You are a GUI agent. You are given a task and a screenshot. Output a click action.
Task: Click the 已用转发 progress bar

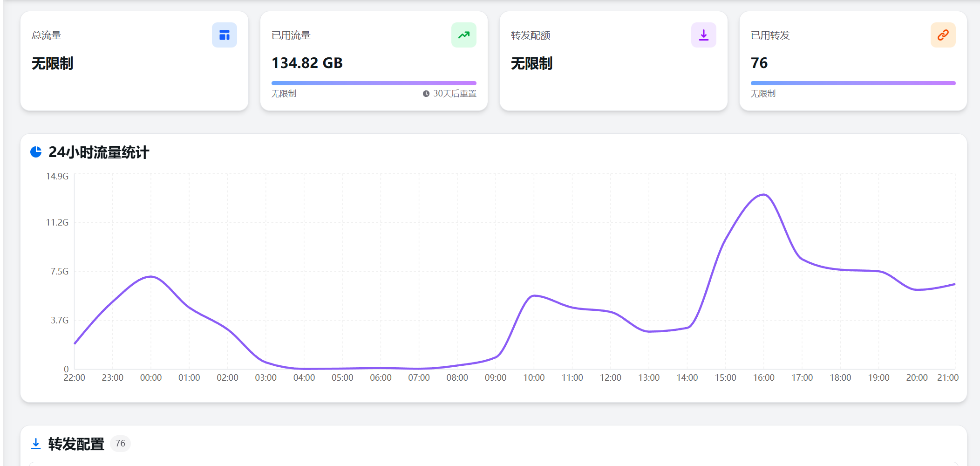852,83
